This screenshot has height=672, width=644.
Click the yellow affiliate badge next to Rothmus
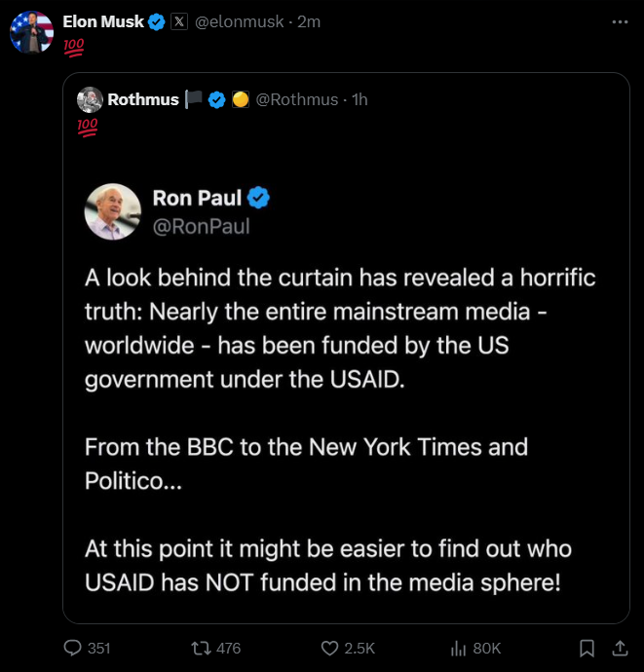[241, 99]
